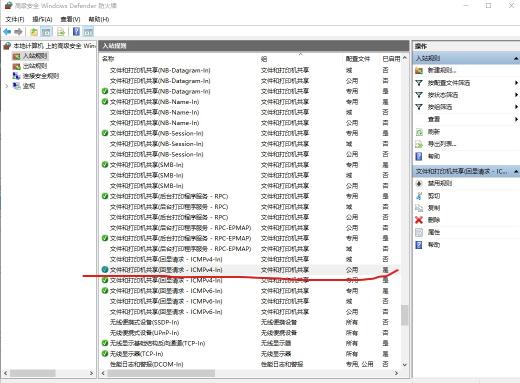Image resolution: width=520 pixels, height=383 pixels.
Task: Click the 禁用规则 icon
Action: (419, 183)
